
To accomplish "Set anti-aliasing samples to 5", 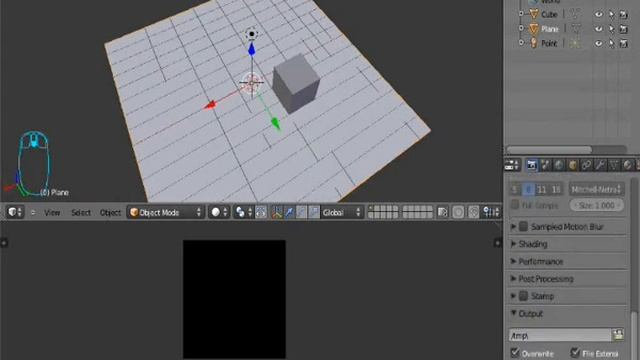I will (515, 189).
